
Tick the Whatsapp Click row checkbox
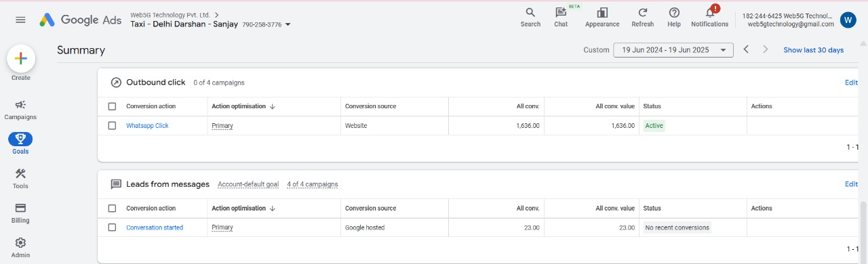(112, 126)
